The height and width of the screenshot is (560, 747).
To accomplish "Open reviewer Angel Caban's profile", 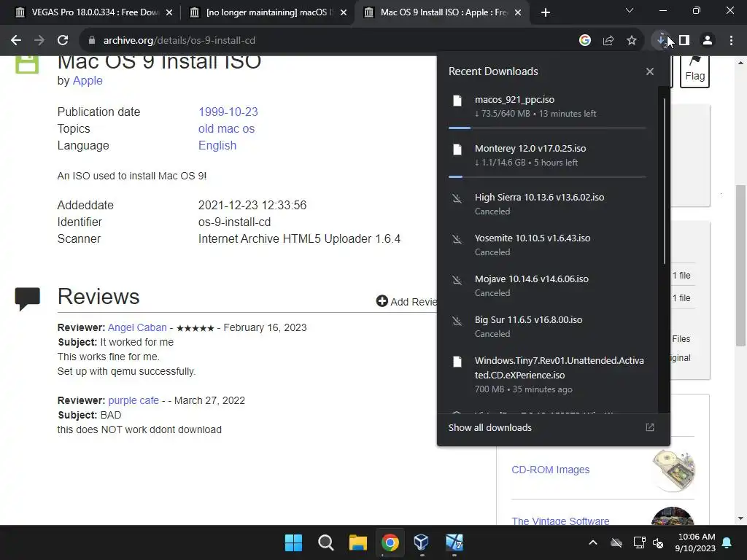I will click(137, 327).
